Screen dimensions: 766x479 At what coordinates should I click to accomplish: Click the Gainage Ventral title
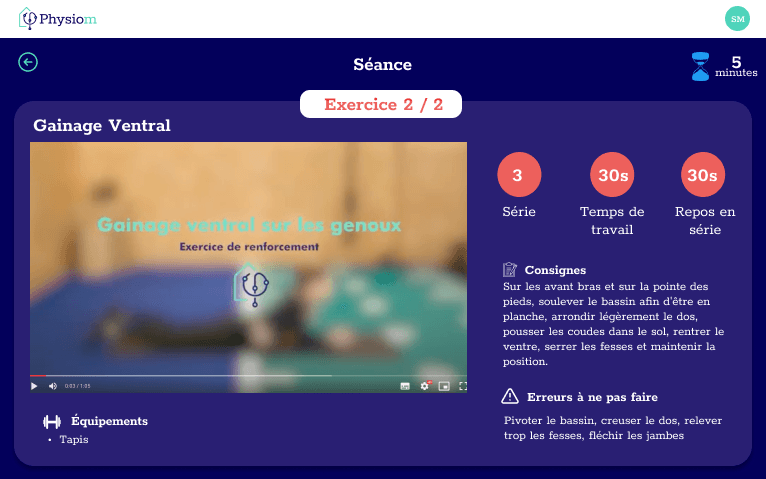(x=102, y=126)
